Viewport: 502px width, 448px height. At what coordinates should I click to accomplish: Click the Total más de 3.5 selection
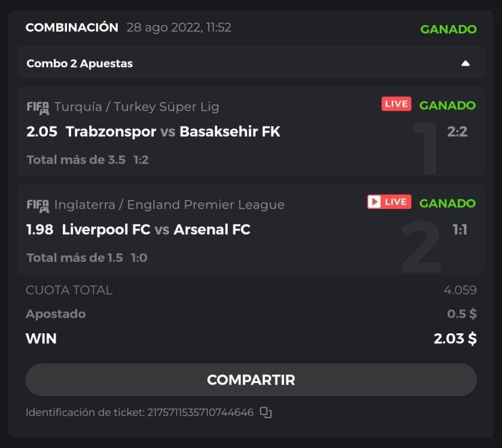(76, 160)
